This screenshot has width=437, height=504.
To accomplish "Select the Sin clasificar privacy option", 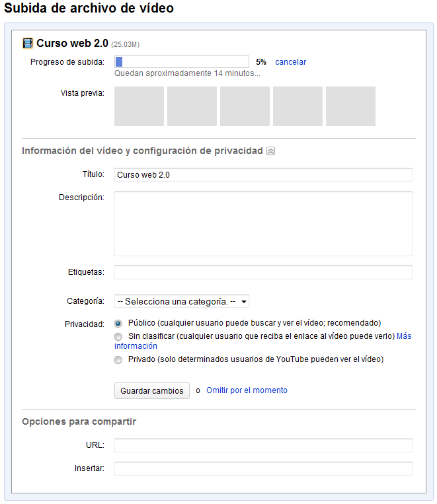I will pyautogui.click(x=118, y=337).
